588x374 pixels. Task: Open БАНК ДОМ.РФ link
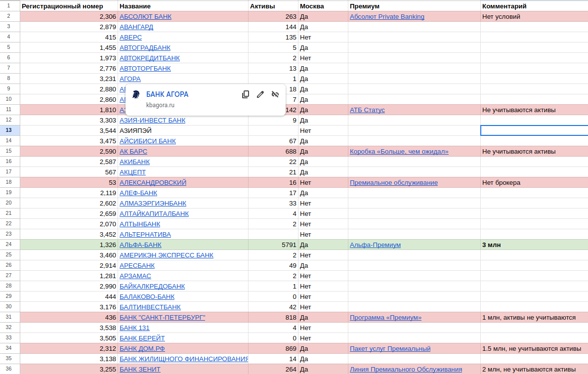pyautogui.click(x=142, y=348)
